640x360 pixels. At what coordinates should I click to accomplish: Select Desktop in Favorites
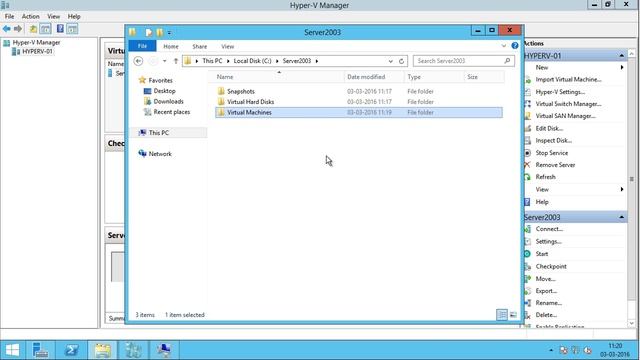tap(164, 91)
